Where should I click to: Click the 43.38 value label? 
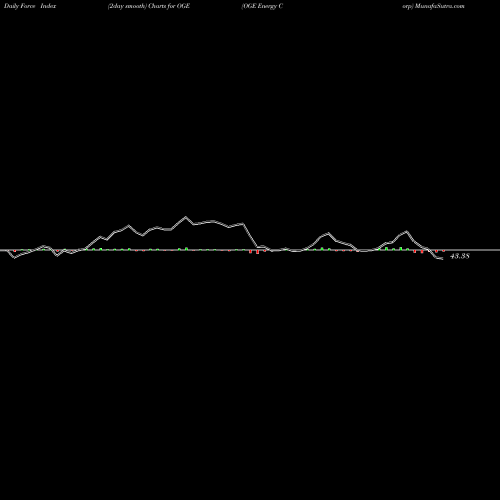[460, 256]
